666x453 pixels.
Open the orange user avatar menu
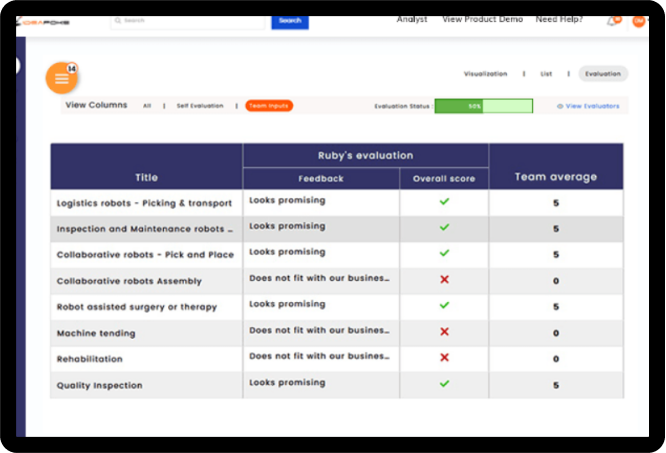tap(638, 20)
